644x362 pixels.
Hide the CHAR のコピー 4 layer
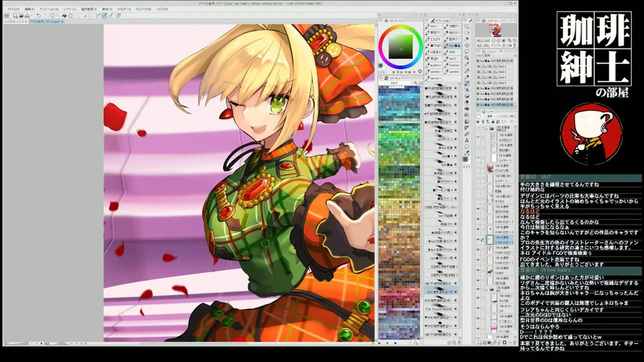[478, 229]
